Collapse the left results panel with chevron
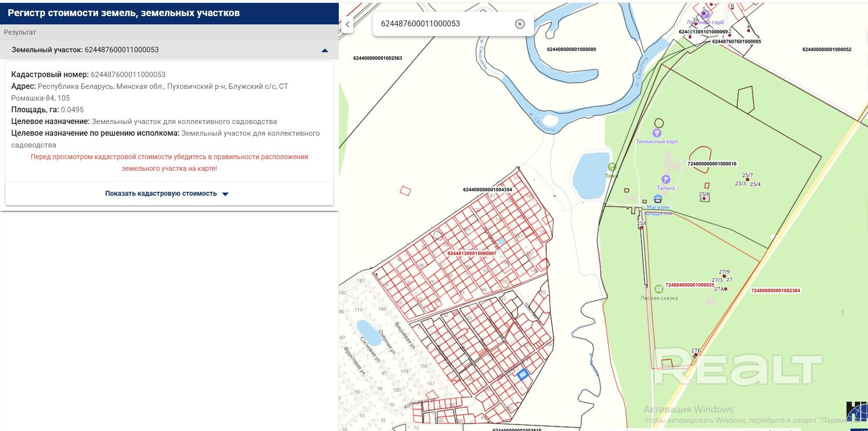 click(348, 24)
